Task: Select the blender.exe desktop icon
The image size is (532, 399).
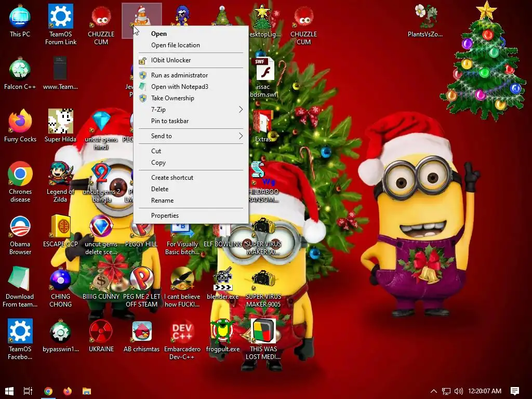Action: (x=222, y=284)
